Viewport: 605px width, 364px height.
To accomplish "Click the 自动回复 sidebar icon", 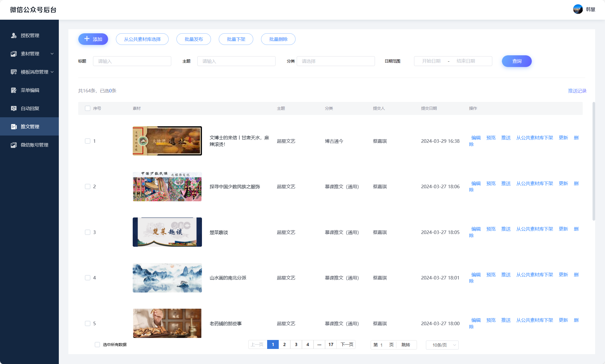I will (x=14, y=109).
